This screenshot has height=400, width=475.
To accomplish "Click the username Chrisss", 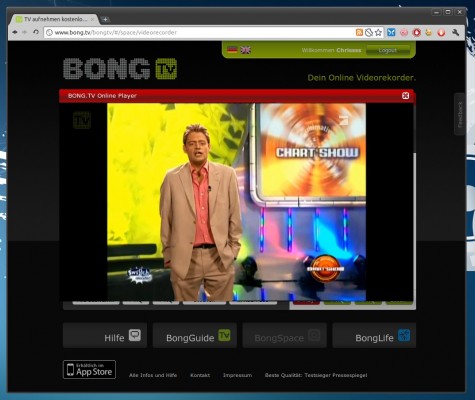I will pyautogui.click(x=349, y=50).
